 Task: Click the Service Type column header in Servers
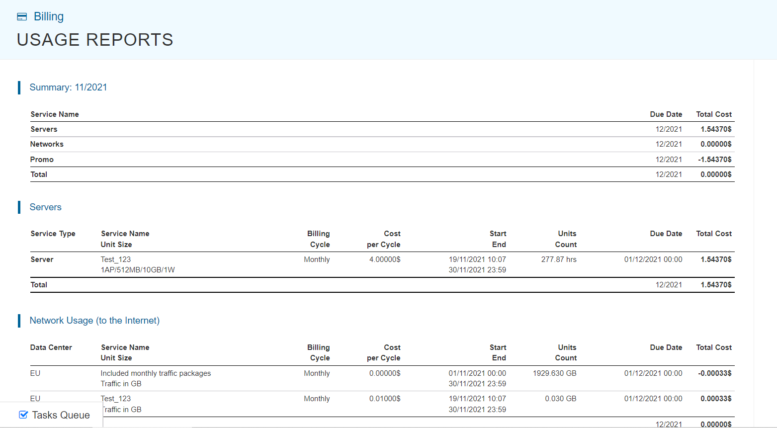pos(53,233)
